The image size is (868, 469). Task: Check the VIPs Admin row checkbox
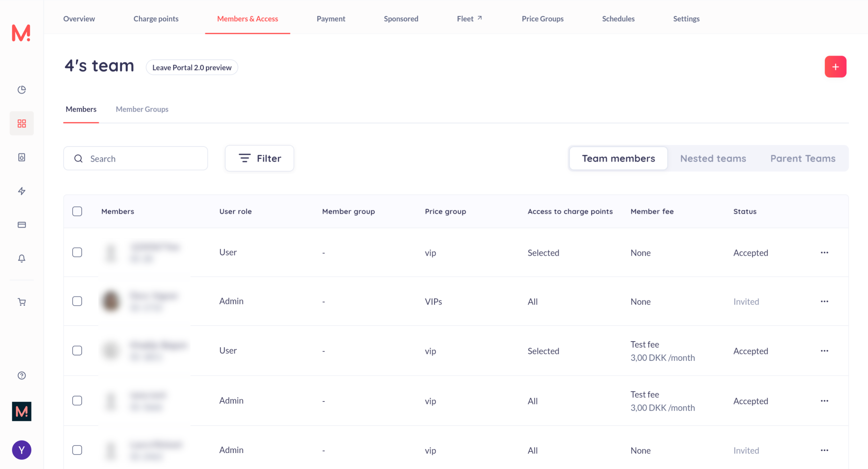pos(77,301)
